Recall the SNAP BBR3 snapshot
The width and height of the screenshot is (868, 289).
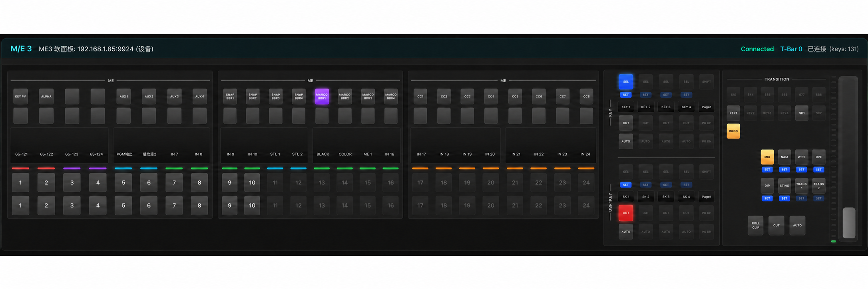click(276, 97)
